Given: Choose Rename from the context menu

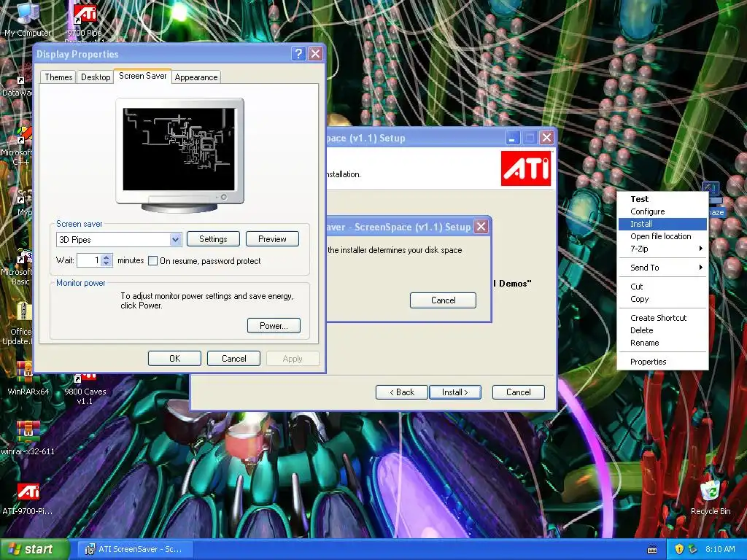Looking at the screenshot, I should coord(662,343).
